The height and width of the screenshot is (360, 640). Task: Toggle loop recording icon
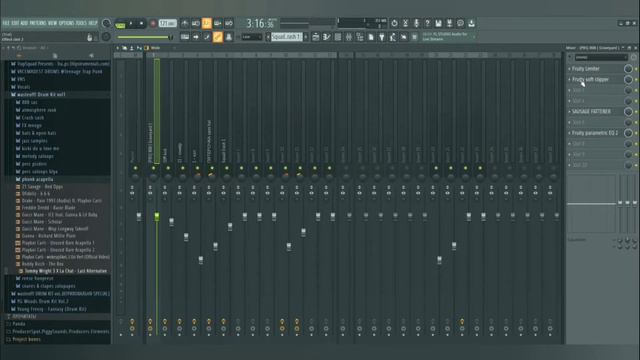(x=229, y=23)
